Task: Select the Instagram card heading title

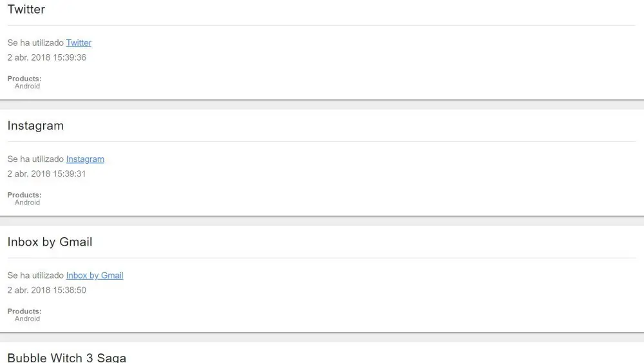Action: [35, 126]
